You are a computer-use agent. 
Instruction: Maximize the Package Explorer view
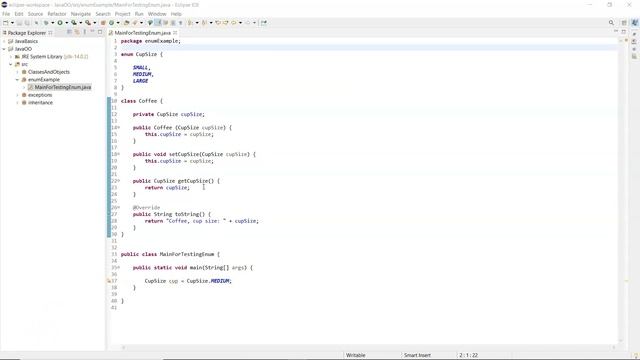[x=100, y=32]
